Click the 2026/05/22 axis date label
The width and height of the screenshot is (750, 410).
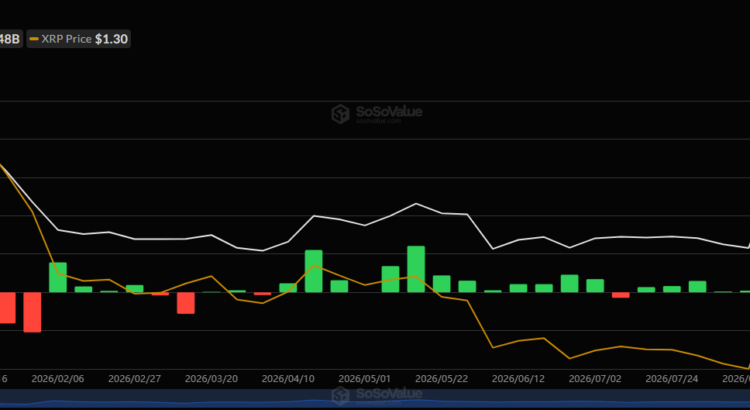(x=441, y=379)
